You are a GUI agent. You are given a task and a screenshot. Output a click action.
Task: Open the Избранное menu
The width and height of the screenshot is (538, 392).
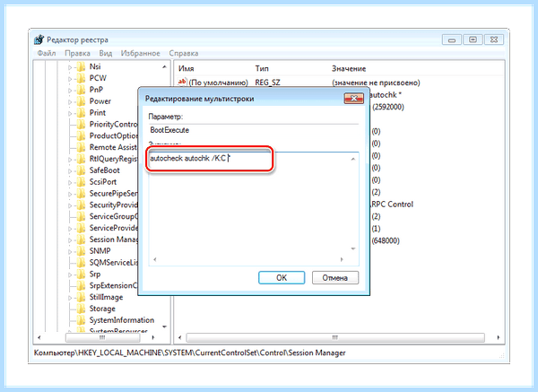click(x=141, y=53)
